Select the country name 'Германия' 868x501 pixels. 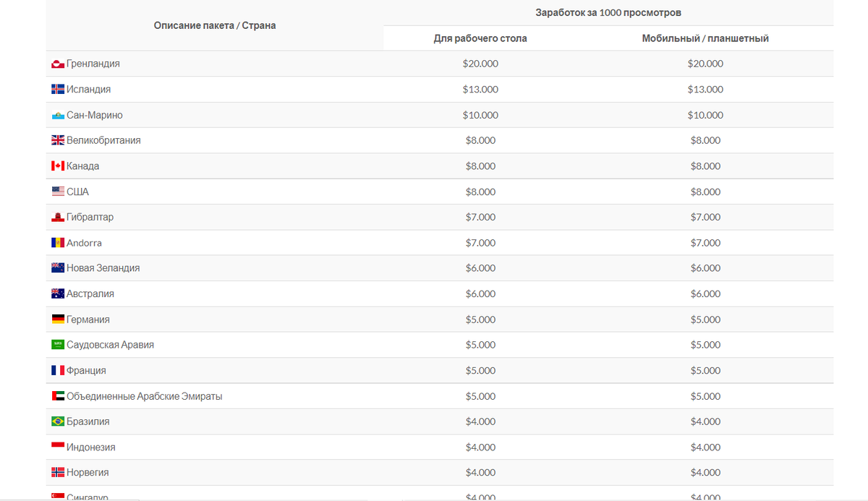coord(88,320)
